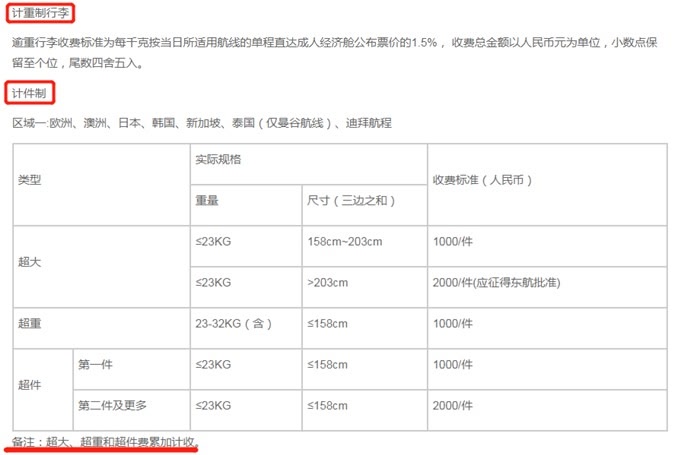Select the 计件制 heading
Screen dimensions: 680x455
coord(29,93)
